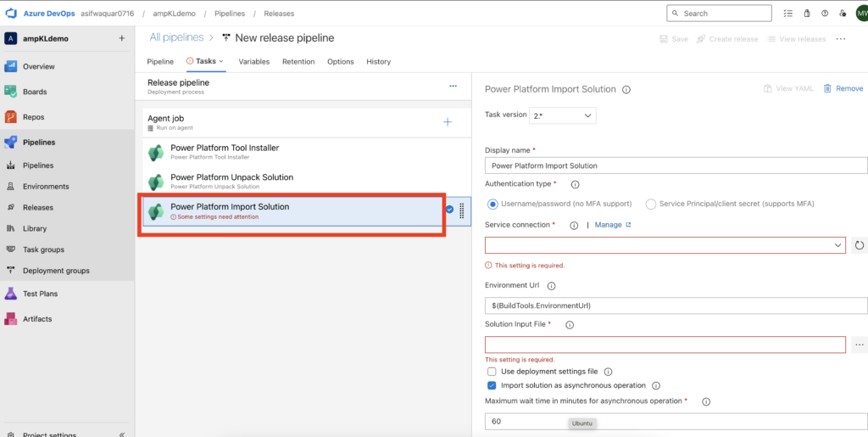Open the help question mark icon

(x=825, y=14)
